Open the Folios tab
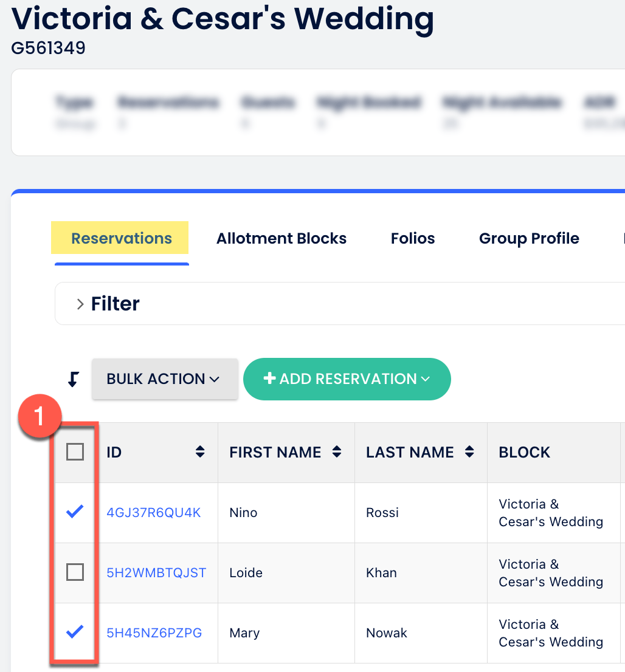This screenshot has height=672, width=625. coord(413,238)
